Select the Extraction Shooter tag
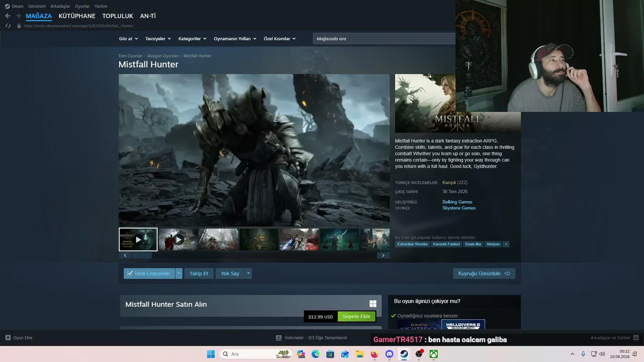 click(413, 244)
